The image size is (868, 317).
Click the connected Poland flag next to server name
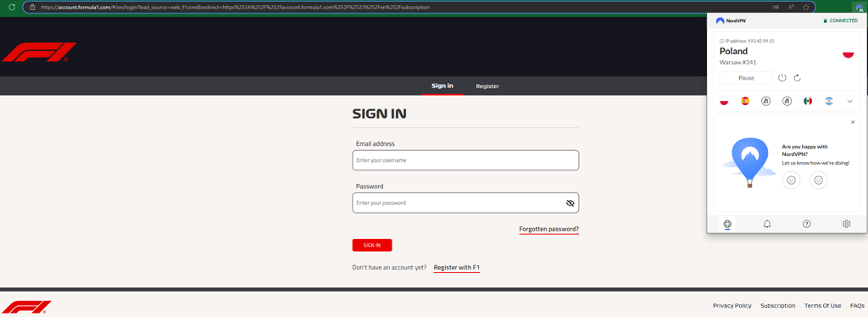point(848,53)
